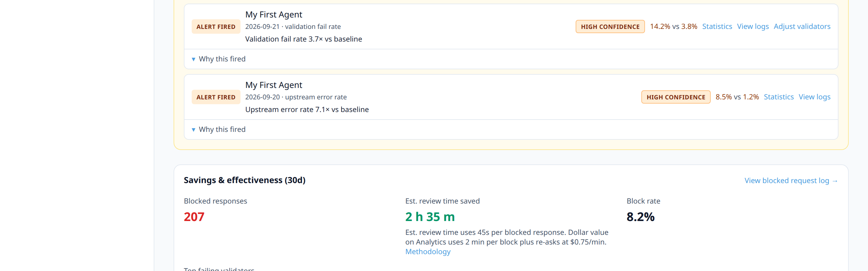868x271 pixels.
Task: Open the View blocked request log link
Action: click(x=791, y=181)
